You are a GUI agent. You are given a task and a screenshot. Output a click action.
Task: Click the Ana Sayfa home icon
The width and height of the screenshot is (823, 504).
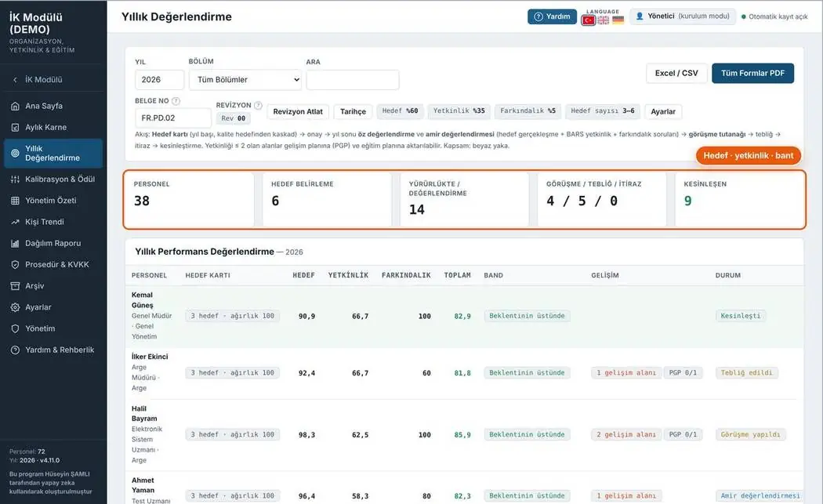[x=15, y=106]
